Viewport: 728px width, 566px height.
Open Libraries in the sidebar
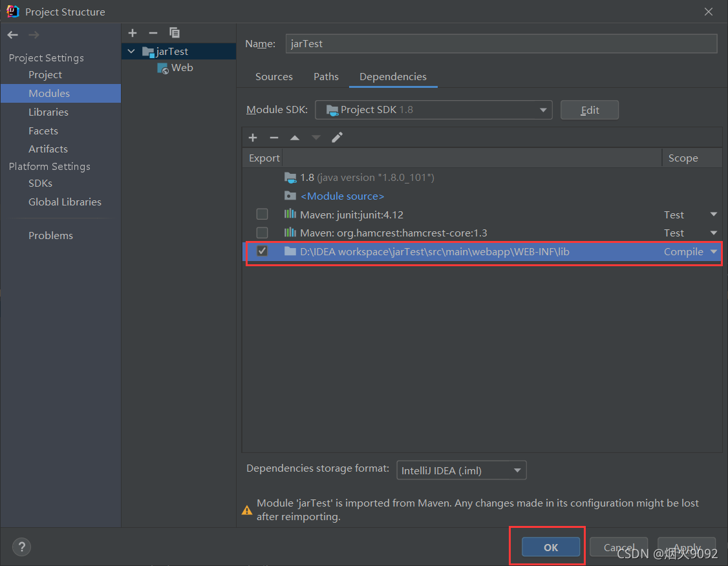coord(48,112)
